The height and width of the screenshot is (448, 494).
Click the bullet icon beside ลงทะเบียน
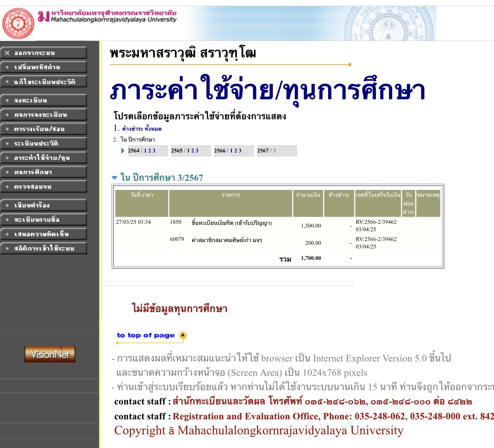pyautogui.click(x=7, y=100)
